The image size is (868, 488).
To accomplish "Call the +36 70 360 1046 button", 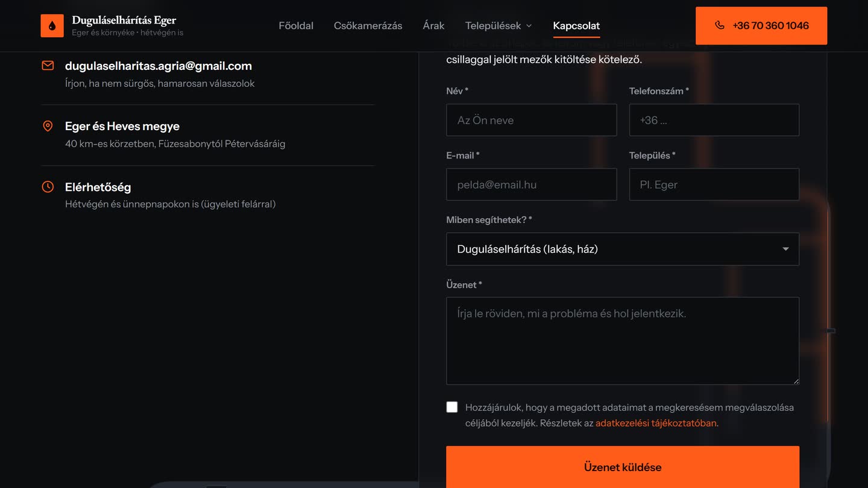I will (761, 25).
